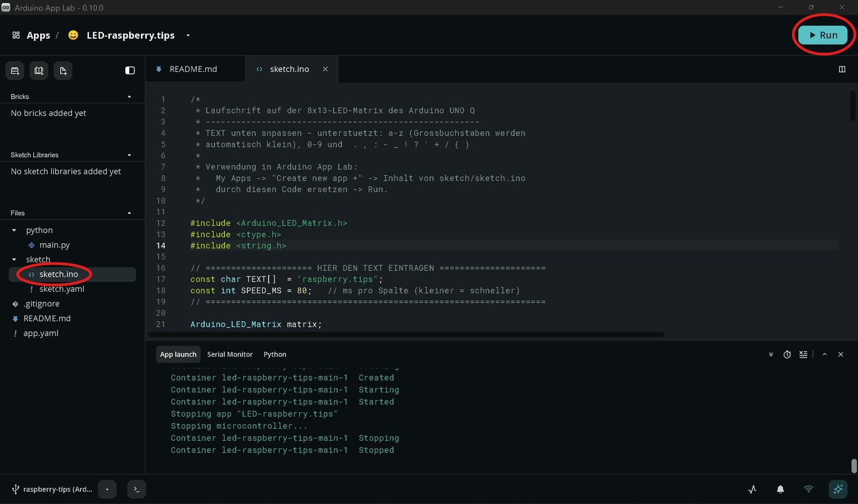Open notifications bell icon

click(x=780, y=489)
